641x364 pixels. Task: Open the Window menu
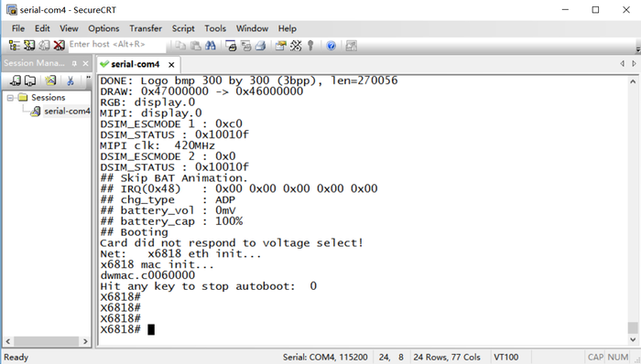coord(252,28)
